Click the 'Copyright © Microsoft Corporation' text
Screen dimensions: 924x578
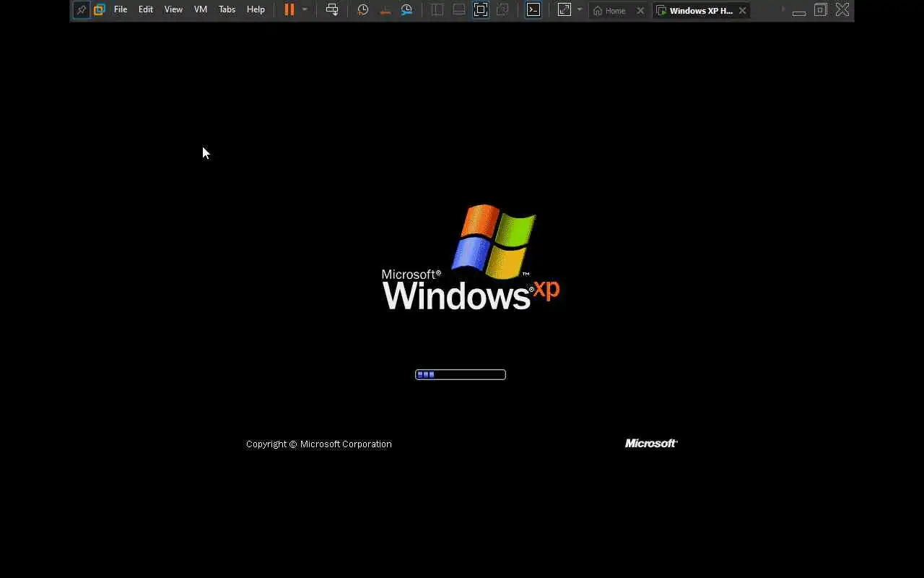[319, 444]
